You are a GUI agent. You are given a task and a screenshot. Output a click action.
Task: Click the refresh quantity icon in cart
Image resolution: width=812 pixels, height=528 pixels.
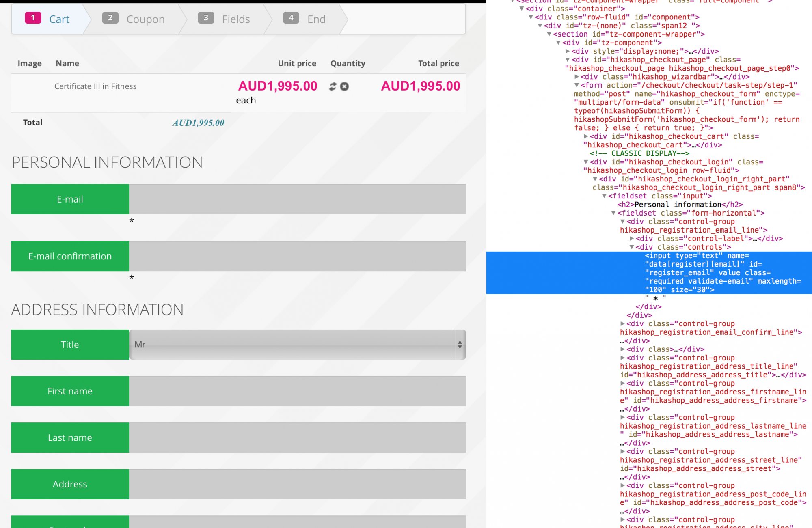click(333, 86)
